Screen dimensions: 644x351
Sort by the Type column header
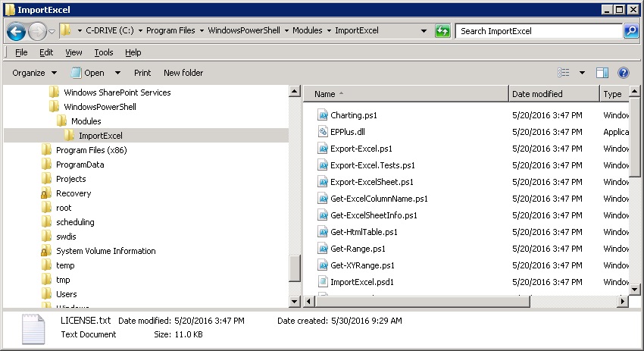coord(614,94)
